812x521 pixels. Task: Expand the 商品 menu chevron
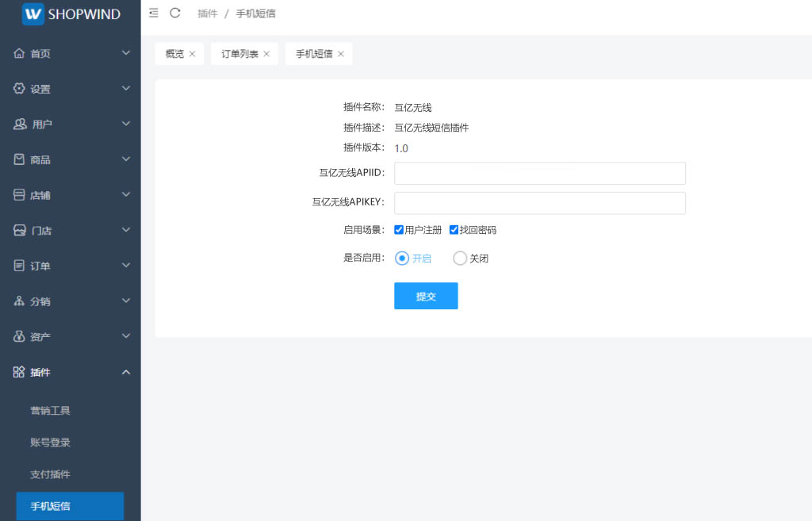(125, 159)
